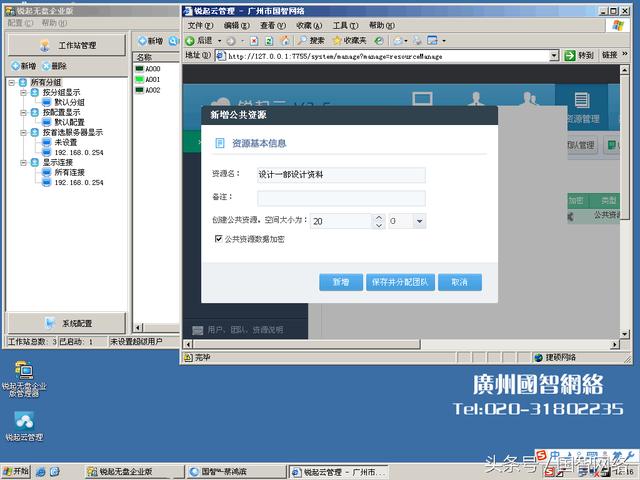Open the Back button history dropdown arrow
The height and width of the screenshot is (480, 640).
(x=219, y=41)
